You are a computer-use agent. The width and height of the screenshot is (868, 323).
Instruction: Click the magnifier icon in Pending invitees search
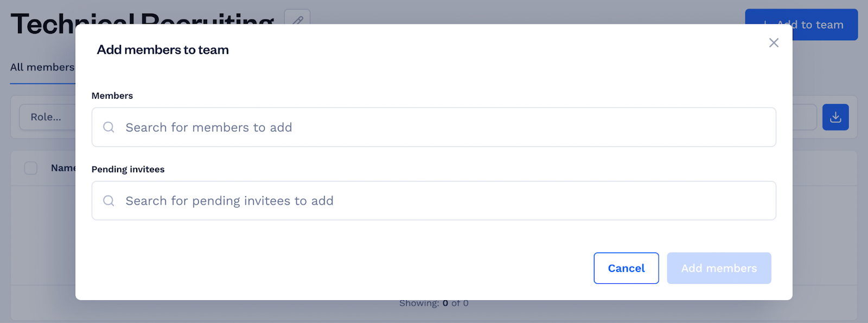pyautogui.click(x=109, y=201)
